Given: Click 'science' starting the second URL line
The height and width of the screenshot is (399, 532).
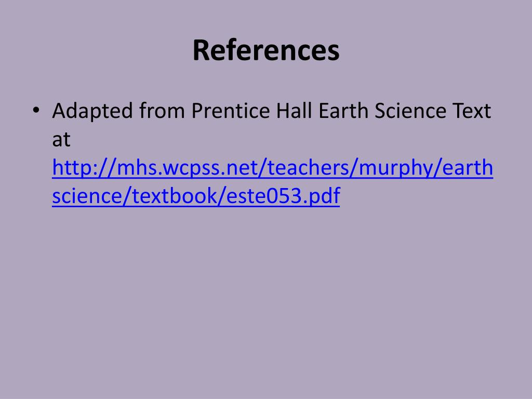Looking at the screenshot, I should [x=87, y=196].
